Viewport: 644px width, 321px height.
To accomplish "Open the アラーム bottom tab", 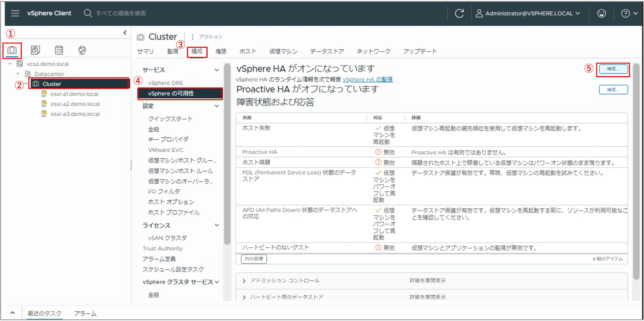I will coord(85,313).
